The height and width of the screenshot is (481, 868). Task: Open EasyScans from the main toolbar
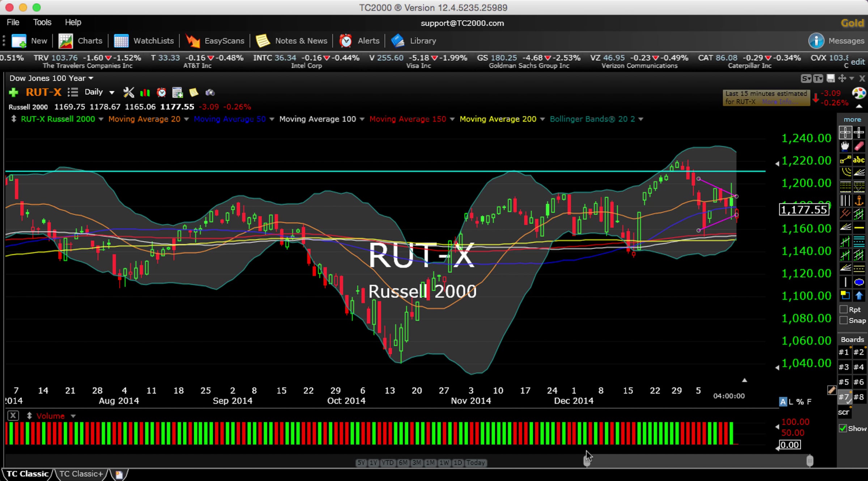(215, 41)
